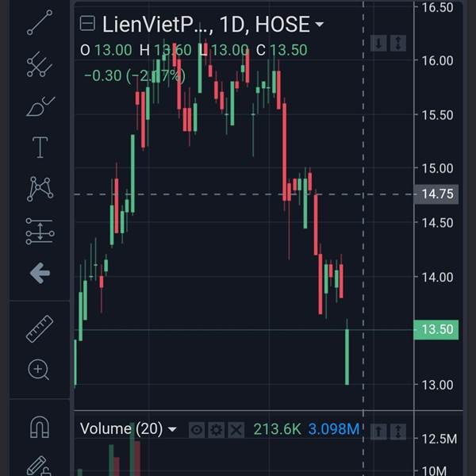Click the 14.75 crosshair price label
This screenshot has width=476, height=476.
pyautogui.click(x=437, y=194)
